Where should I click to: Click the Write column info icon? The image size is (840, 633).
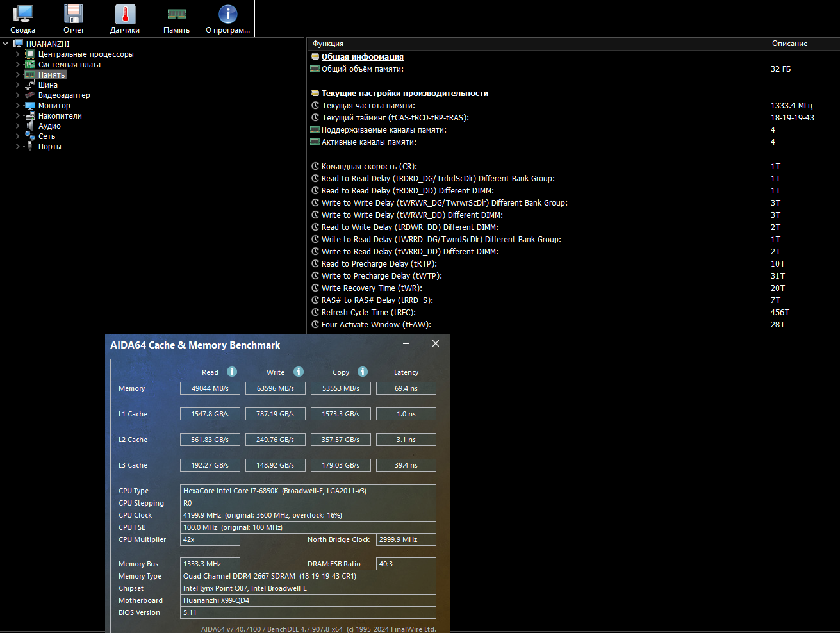(x=299, y=372)
